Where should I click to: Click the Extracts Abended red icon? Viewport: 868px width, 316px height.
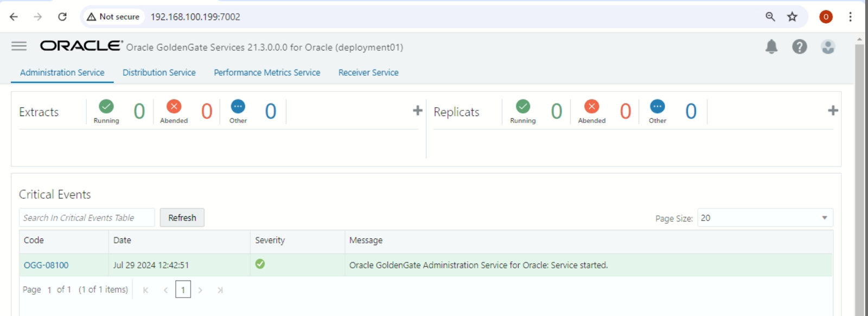(174, 106)
